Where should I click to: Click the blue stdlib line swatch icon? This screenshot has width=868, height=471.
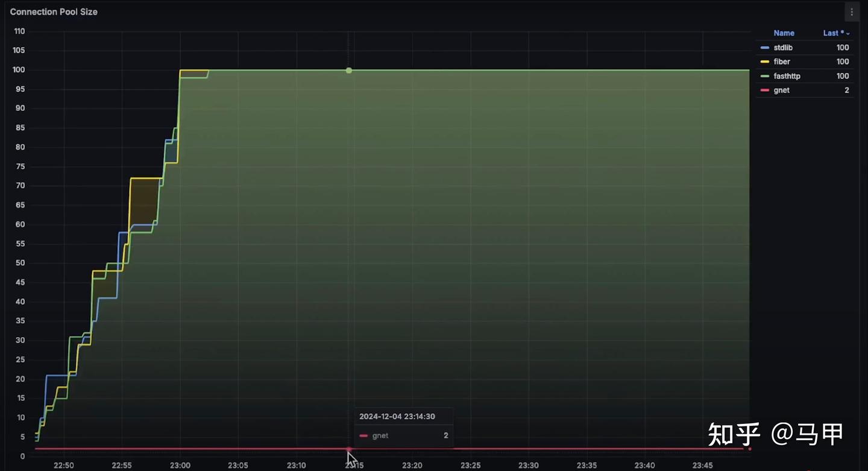tap(764, 48)
